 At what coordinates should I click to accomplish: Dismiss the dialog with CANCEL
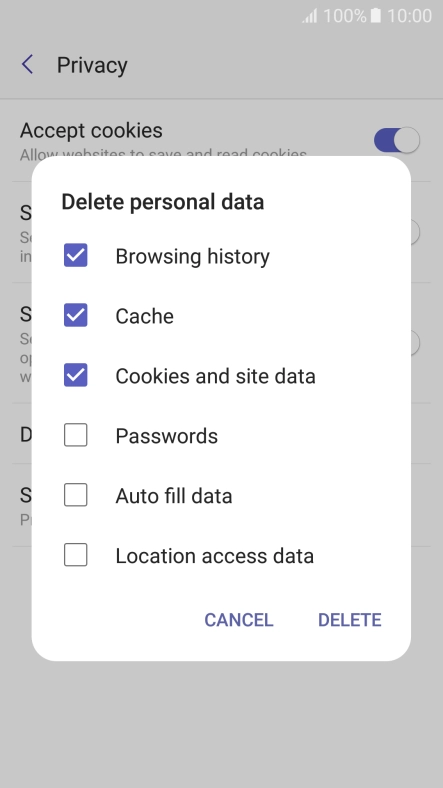[239, 620]
